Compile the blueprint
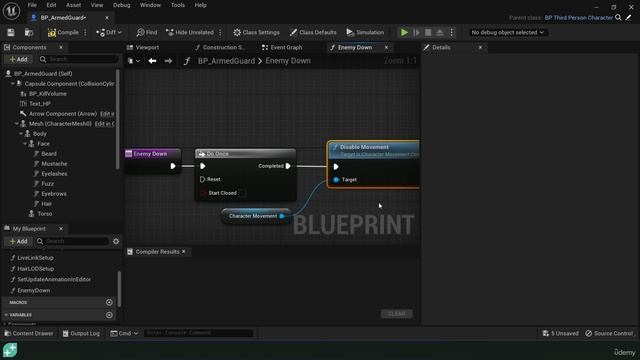 pyautogui.click(x=63, y=32)
